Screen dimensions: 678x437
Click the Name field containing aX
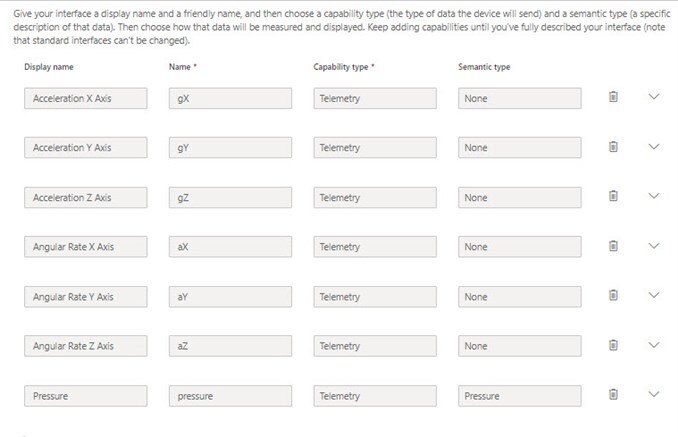click(230, 247)
